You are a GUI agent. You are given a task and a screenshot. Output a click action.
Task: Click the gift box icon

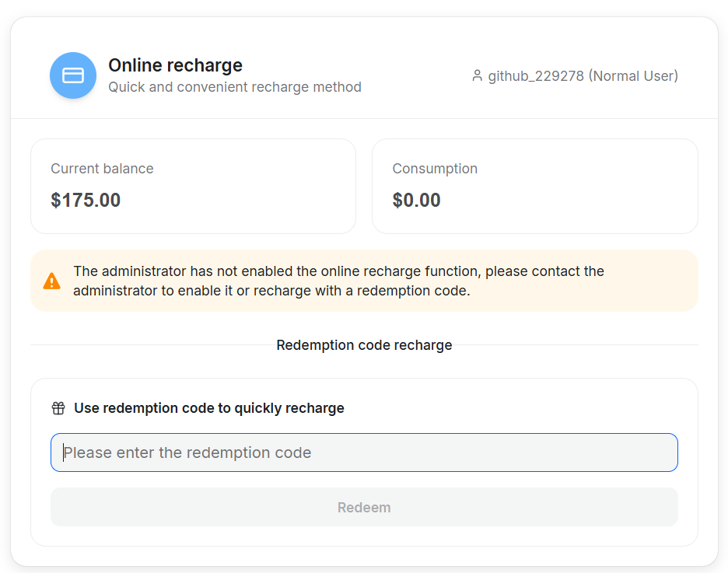click(58, 408)
